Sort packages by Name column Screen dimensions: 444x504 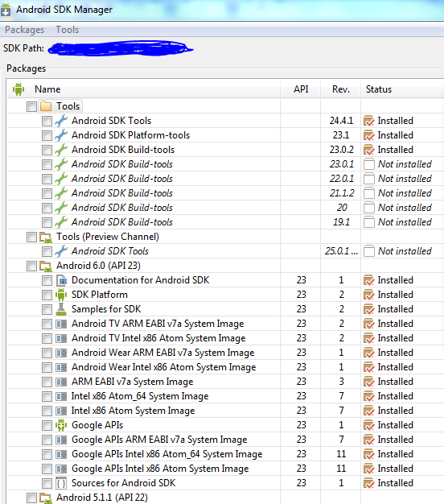point(47,89)
